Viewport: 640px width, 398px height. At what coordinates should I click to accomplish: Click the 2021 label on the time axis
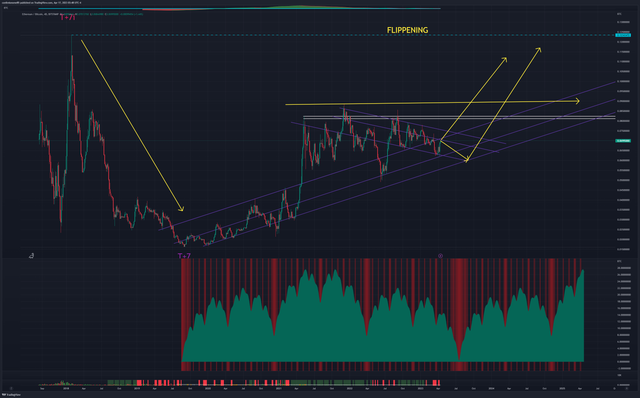(x=278, y=389)
